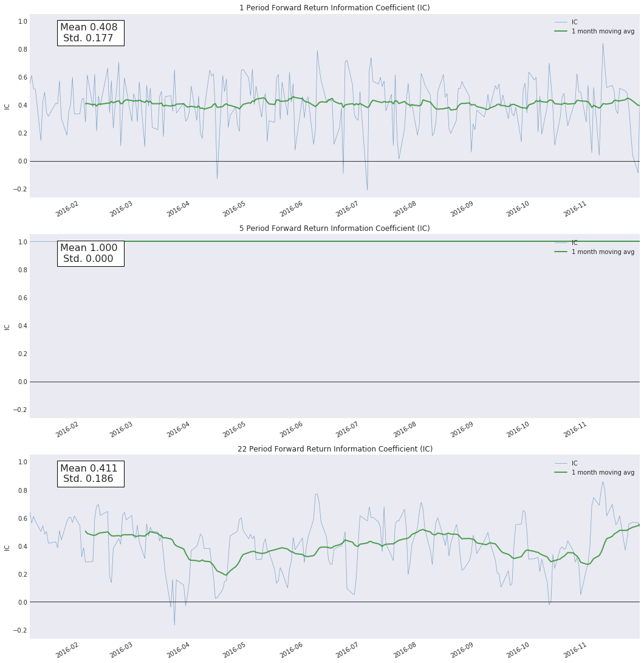Click the IC y-axis label of the top chart

[x=7, y=106]
